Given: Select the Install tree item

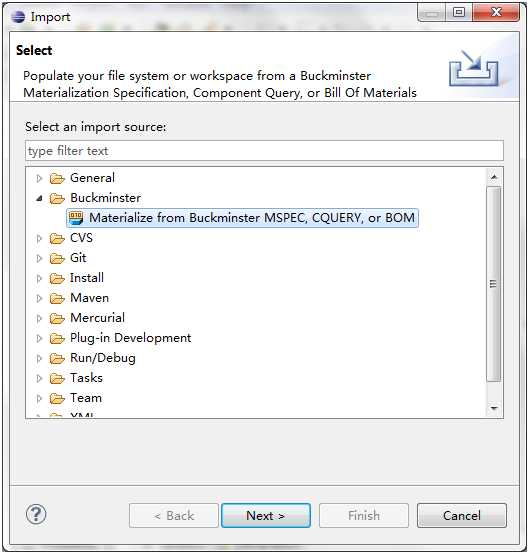Looking at the screenshot, I should (87, 278).
